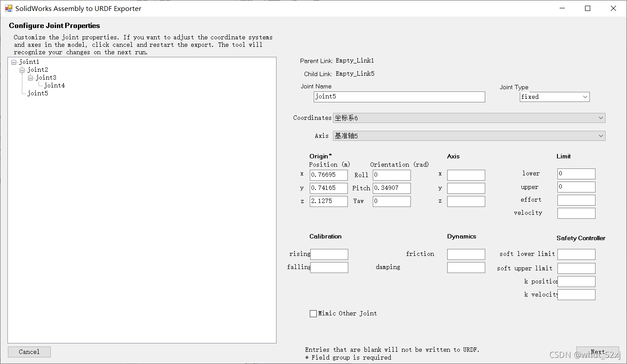The height and width of the screenshot is (364, 627).
Task: Collapse the joint3 tree node
Action: pyautogui.click(x=30, y=78)
